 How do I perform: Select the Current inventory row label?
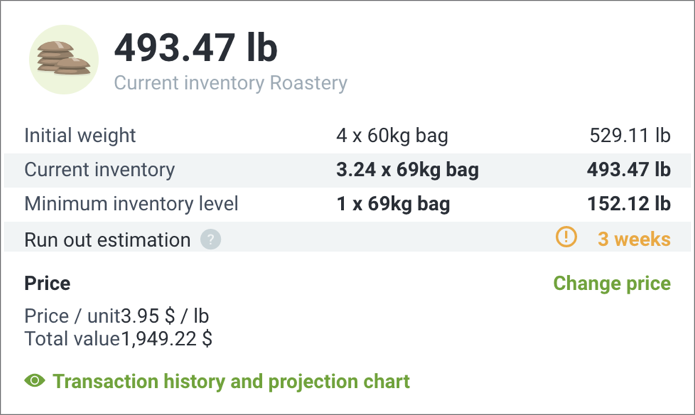pos(99,170)
